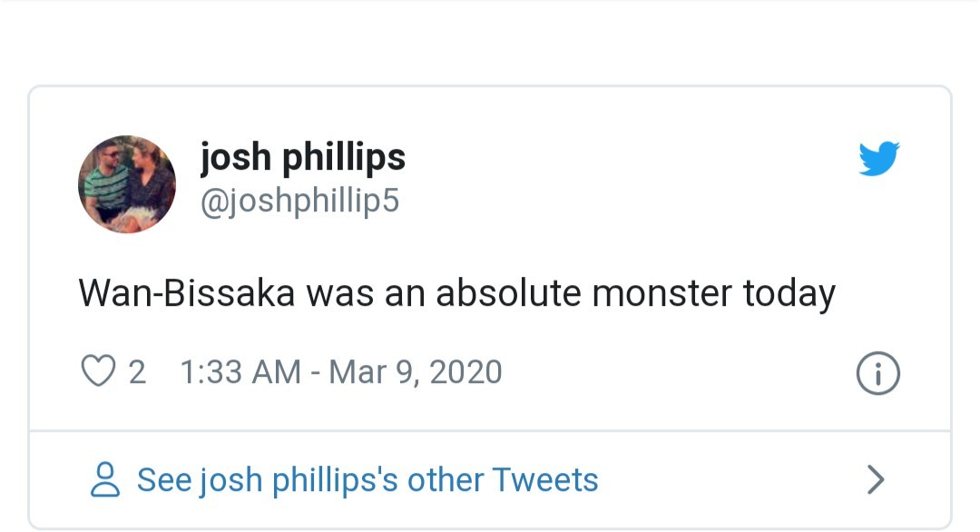
Task: Click the circled 'i' information symbol
Action: click(x=877, y=372)
